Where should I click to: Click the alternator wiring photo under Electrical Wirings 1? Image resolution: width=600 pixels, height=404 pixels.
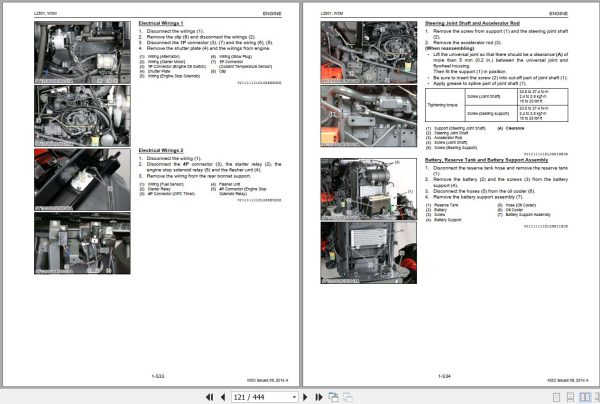pos(82,52)
